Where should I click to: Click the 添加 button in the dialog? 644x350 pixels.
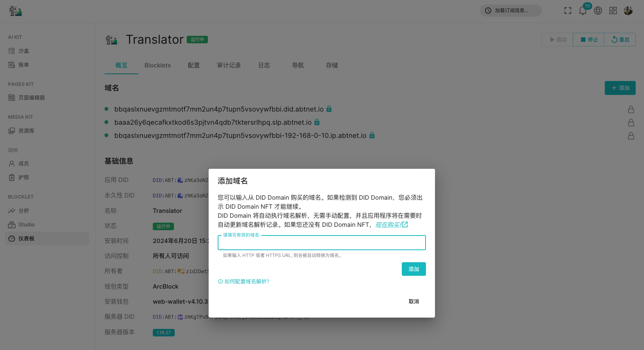[x=413, y=269]
